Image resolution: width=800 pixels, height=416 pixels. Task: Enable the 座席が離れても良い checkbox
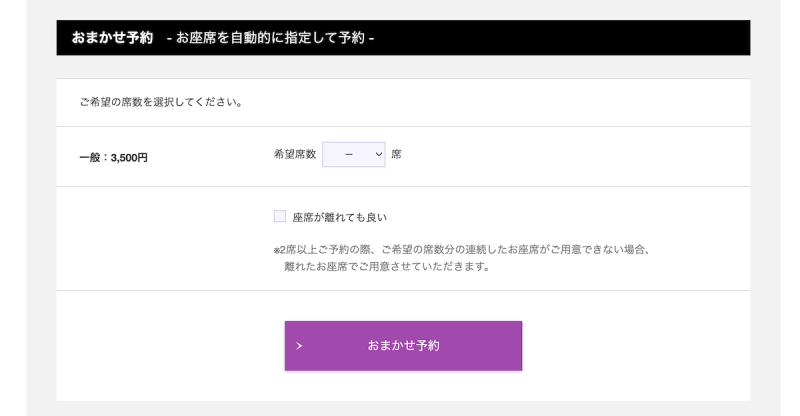coord(280,216)
